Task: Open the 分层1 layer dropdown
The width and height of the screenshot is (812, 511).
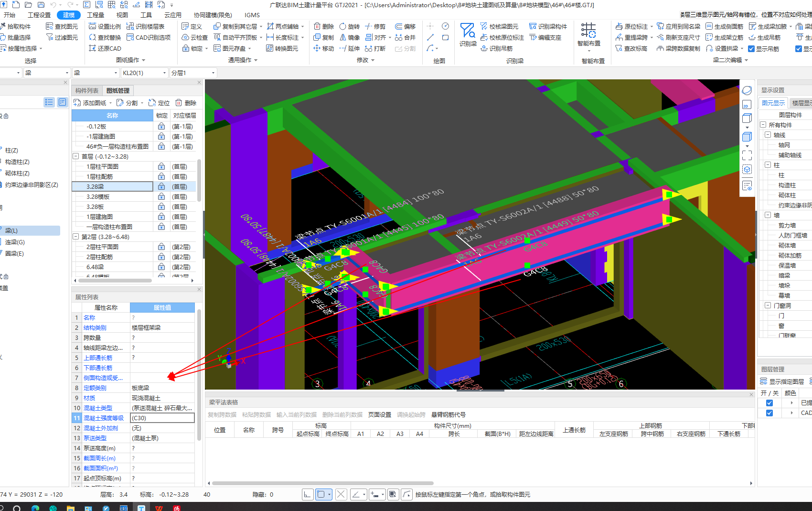Action: [193, 73]
